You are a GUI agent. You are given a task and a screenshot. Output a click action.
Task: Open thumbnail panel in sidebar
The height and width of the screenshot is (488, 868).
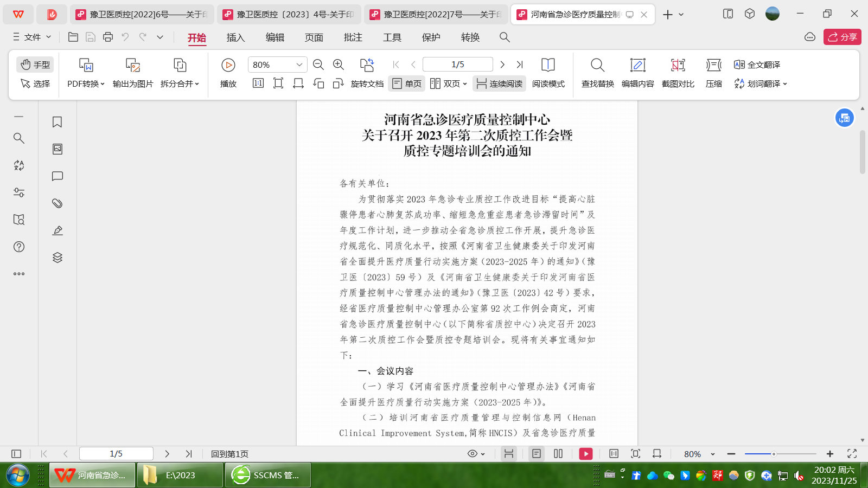pos(58,149)
